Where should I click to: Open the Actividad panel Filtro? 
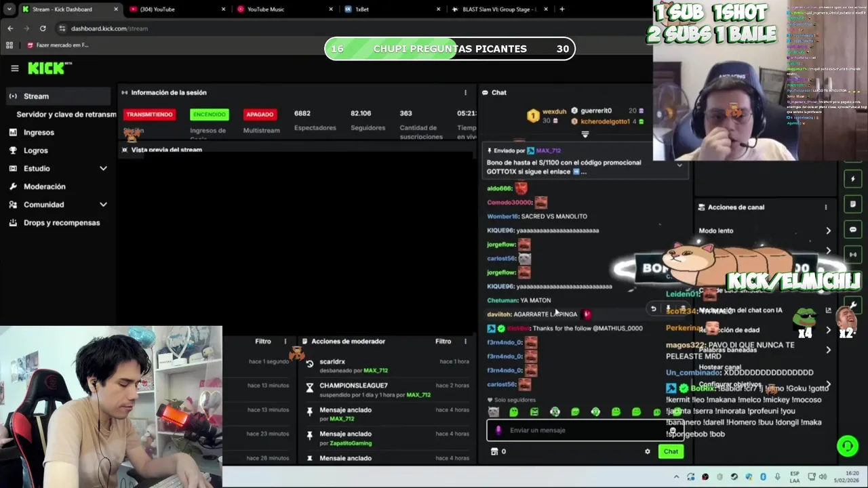pyautogui.click(x=263, y=342)
